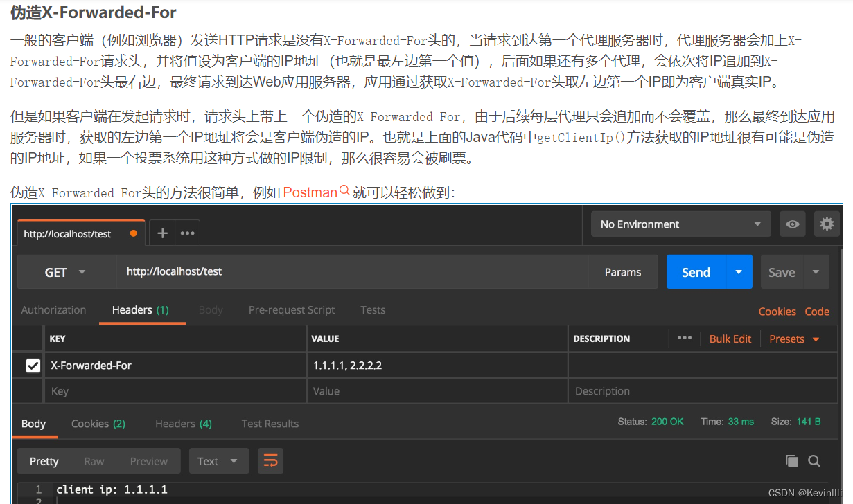Screen dimensions: 853x504
Task: Click the empty Value placeholder field
Action: [437, 391]
